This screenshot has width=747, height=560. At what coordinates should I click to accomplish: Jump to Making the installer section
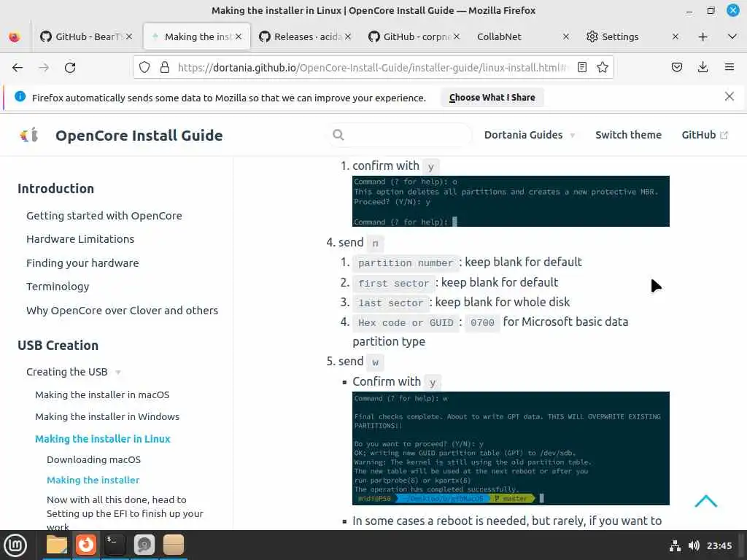pos(93,480)
